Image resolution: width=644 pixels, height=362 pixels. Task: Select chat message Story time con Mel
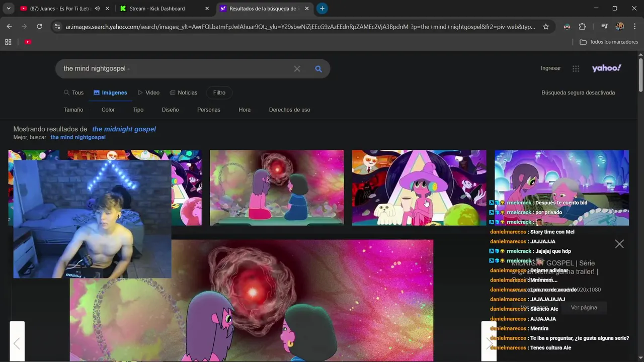(552, 232)
